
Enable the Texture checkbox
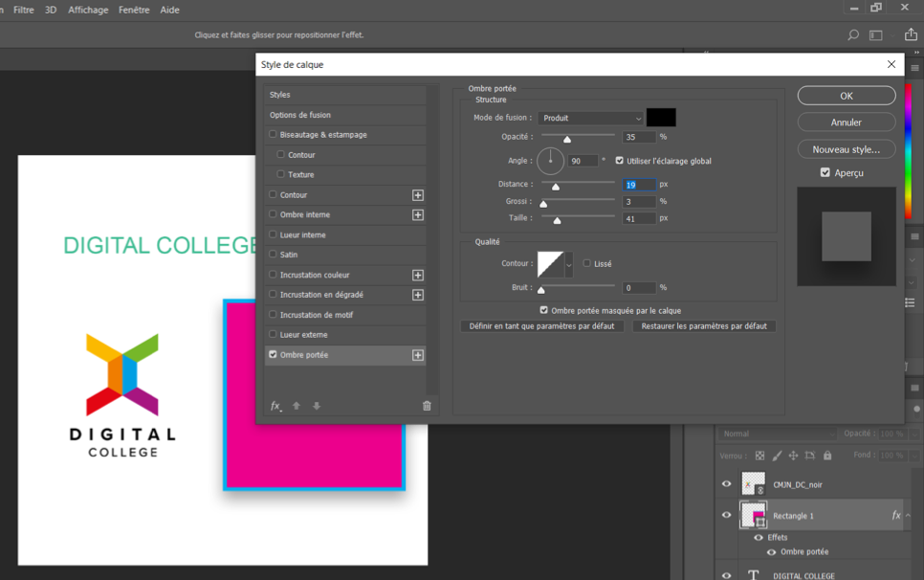click(280, 174)
